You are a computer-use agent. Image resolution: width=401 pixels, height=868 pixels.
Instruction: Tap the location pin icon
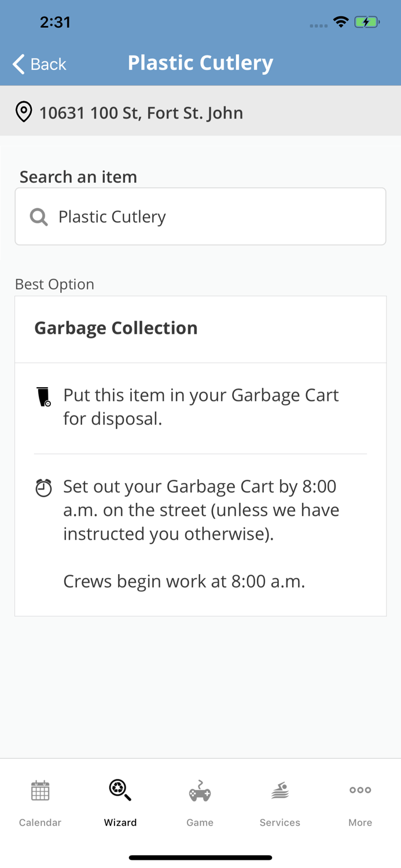pyautogui.click(x=23, y=112)
